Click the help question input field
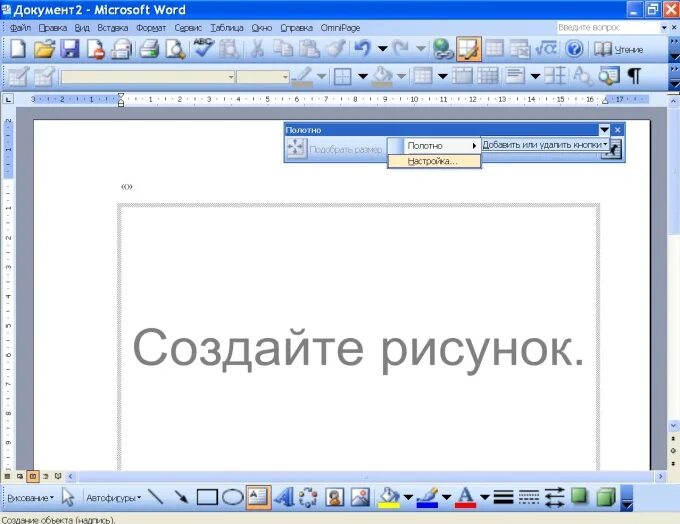The width and height of the screenshot is (680, 524). coord(608,27)
